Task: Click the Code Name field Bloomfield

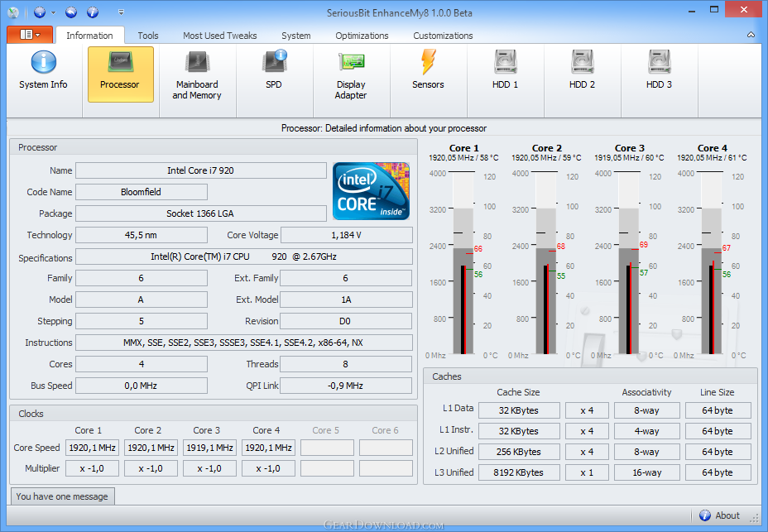Action: coord(141,192)
